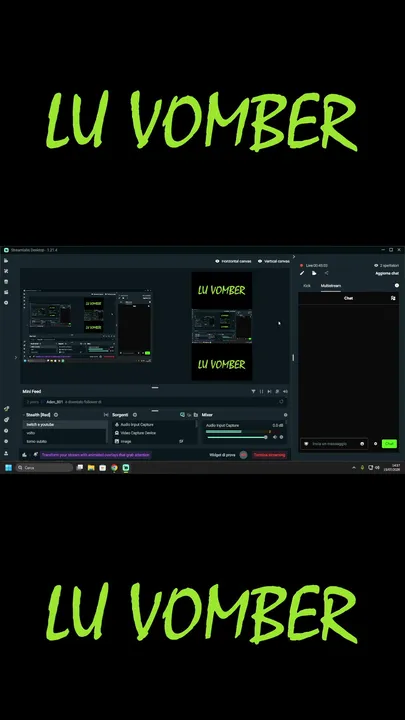Click the Mini Feed filter icon
405x720 pixels.
pyautogui.click(x=253, y=392)
